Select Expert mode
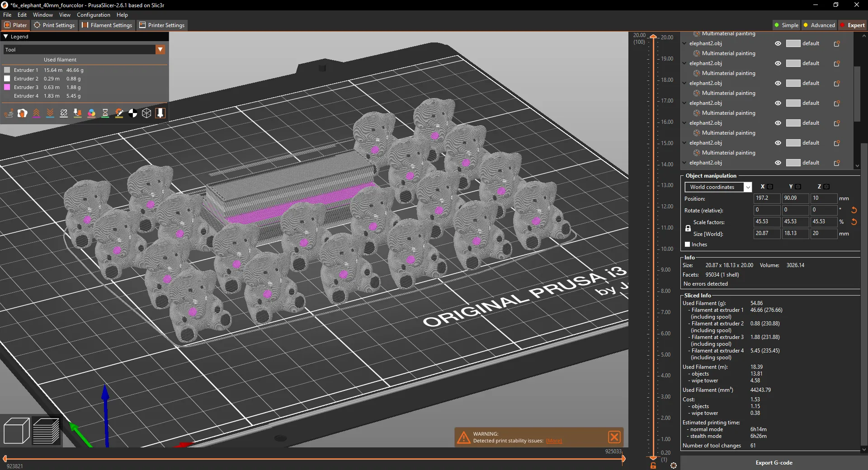This screenshot has height=470, width=868. click(x=852, y=25)
